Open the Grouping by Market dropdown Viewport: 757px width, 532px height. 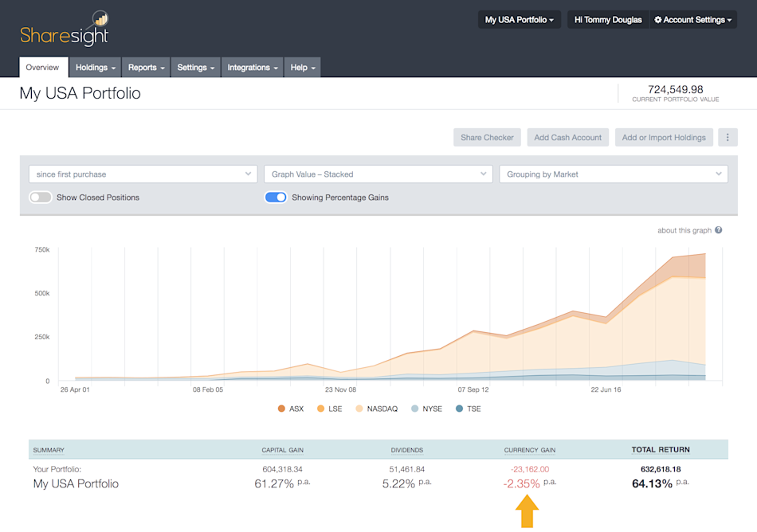click(x=613, y=174)
